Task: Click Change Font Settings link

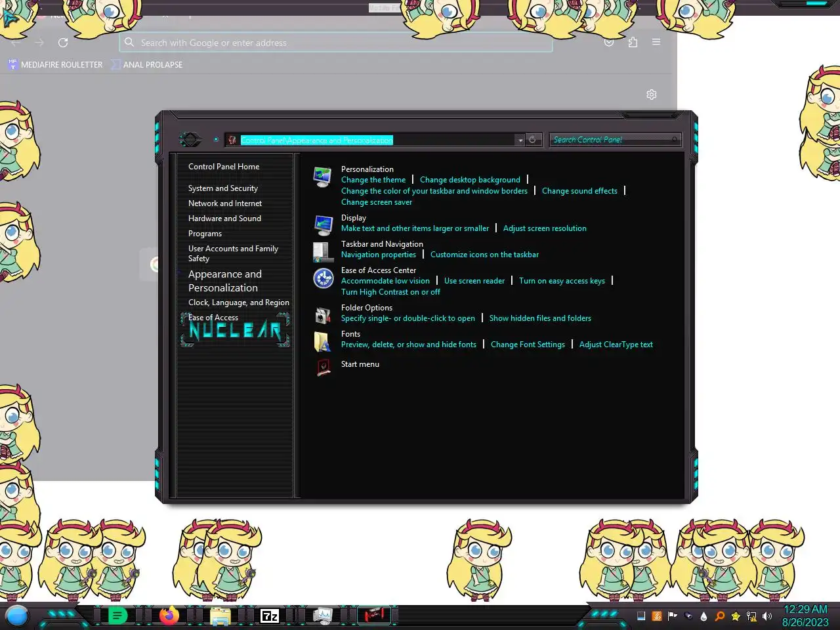Action: 528,345
